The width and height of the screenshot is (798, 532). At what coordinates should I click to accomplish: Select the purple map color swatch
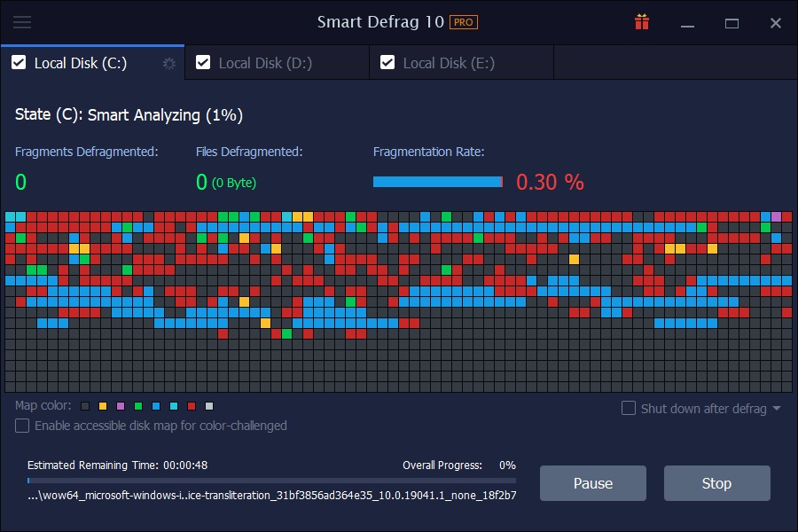pos(121,406)
